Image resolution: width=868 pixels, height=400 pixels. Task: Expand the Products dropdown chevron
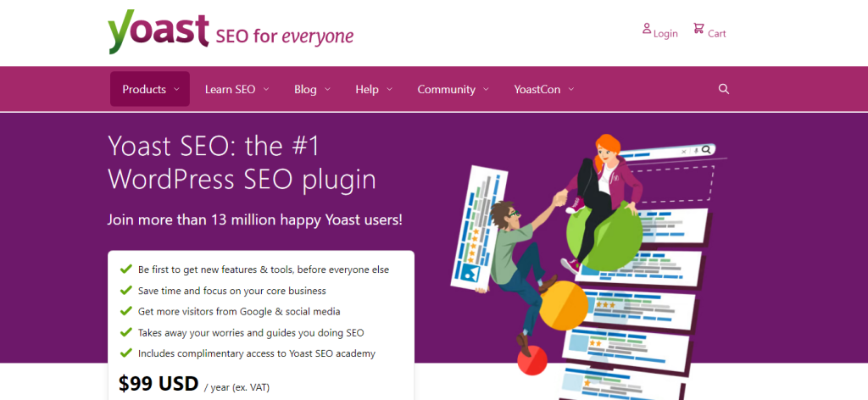[176, 89]
